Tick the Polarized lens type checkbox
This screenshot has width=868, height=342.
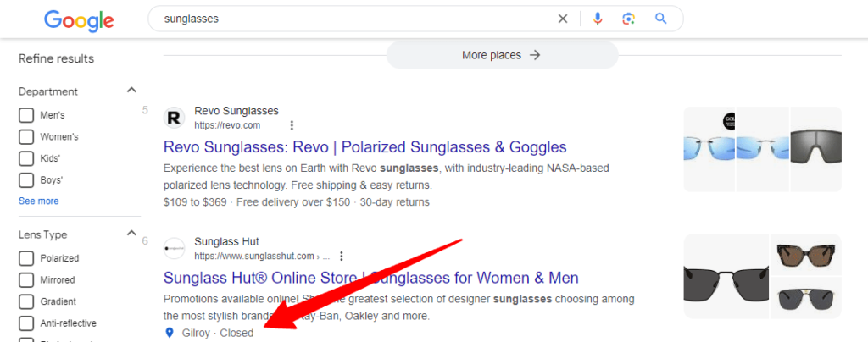26,258
